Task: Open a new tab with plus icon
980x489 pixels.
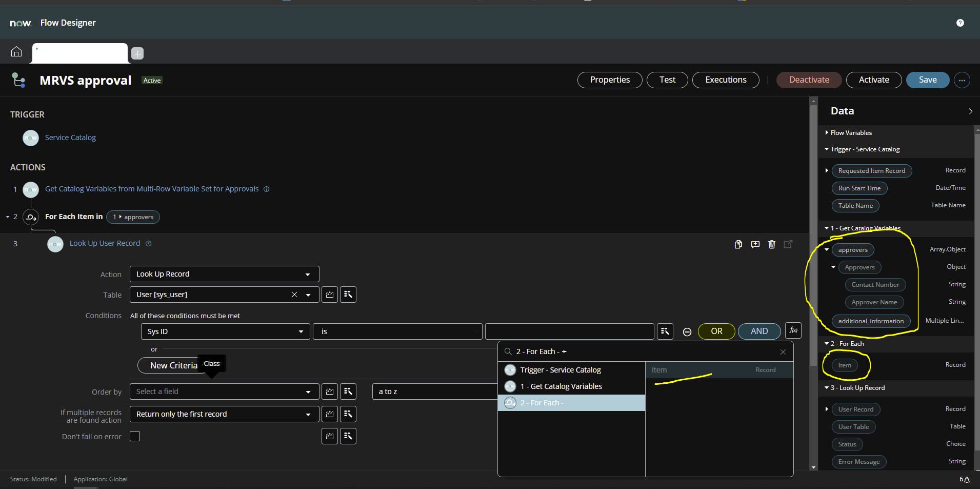Action: (137, 53)
